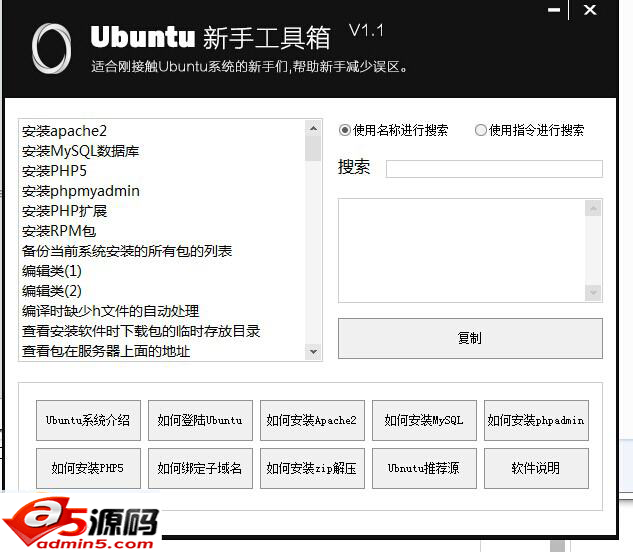Click the command list scroll down arrow
The image size is (633, 552).
(x=313, y=352)
